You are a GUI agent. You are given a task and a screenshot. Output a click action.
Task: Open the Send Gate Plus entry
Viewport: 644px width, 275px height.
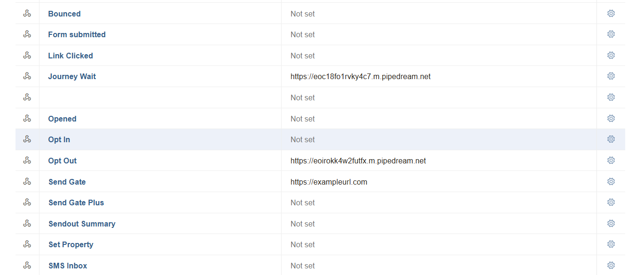tap(76, 202)
